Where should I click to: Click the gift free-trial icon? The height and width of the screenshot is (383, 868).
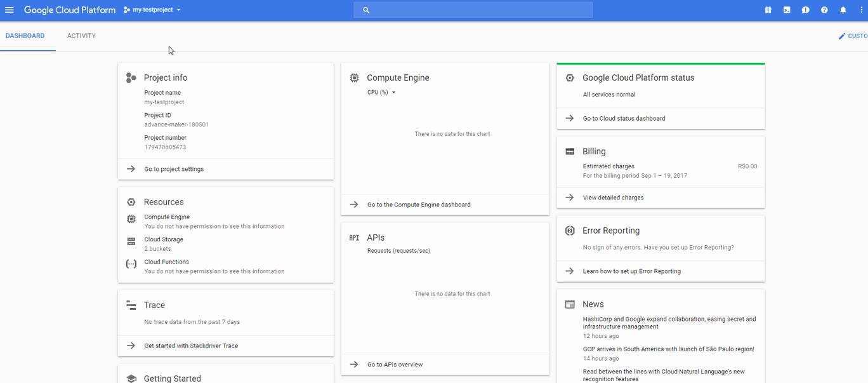[x=768, y=10]
